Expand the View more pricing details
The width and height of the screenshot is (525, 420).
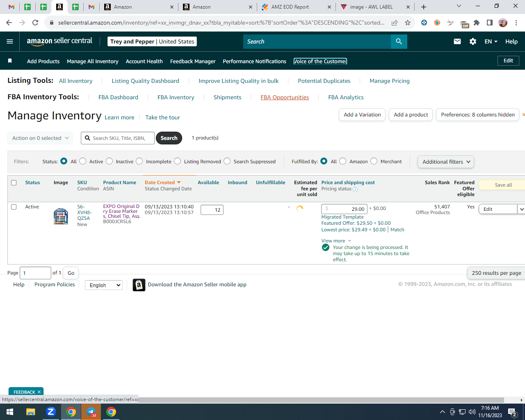tap(336, 241)
